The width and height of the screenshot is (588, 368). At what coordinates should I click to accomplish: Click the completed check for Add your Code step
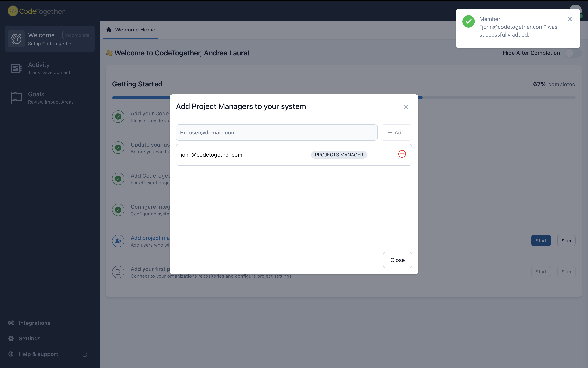118,116
